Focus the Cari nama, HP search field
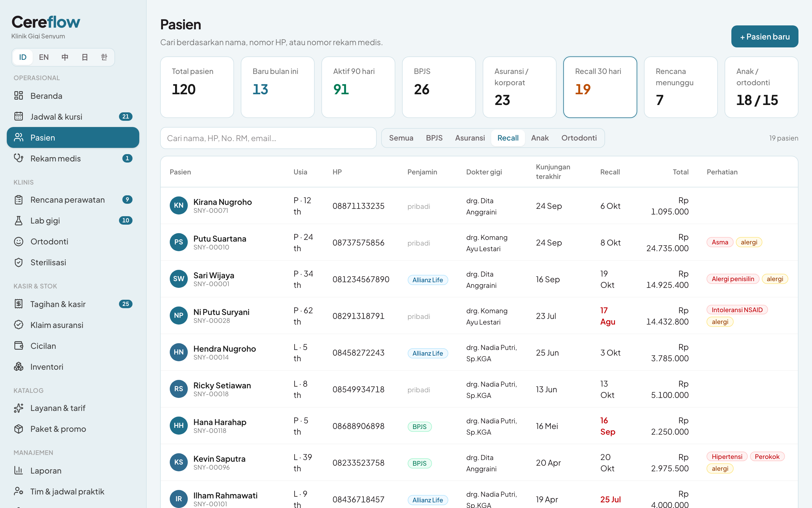Screen dimensions: 812x508 tap(268, 138)
